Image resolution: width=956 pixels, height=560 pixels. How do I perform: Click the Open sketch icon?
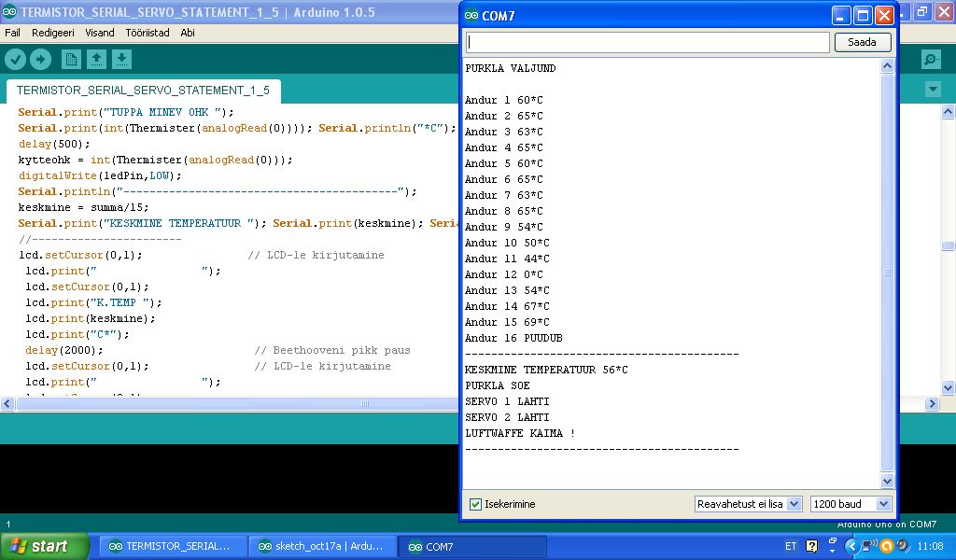pyautogui.click(x=96, y=60)
